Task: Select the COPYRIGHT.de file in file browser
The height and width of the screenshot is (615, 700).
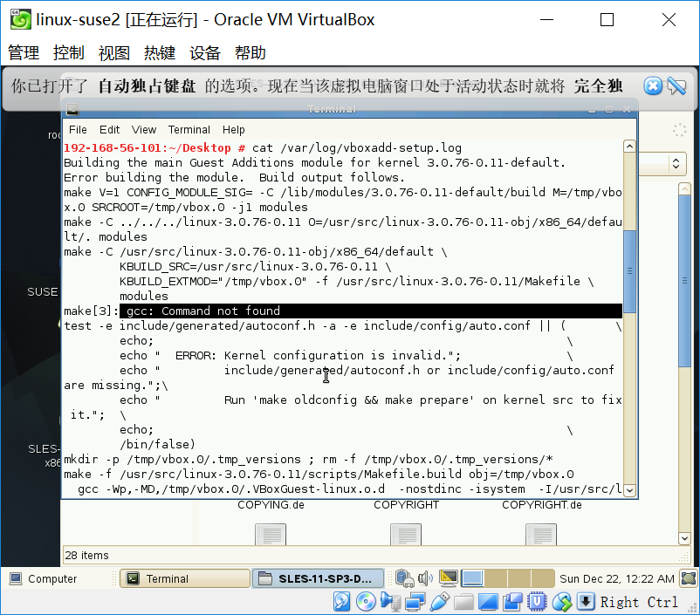Action: tap(541, 505)
